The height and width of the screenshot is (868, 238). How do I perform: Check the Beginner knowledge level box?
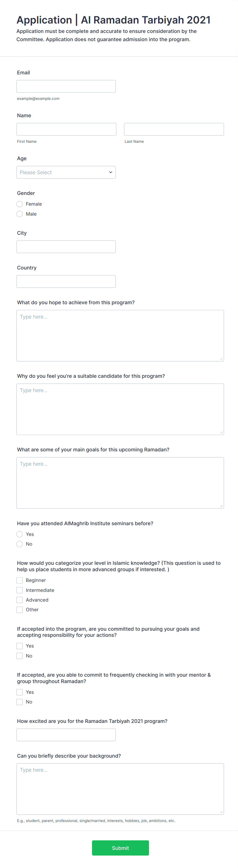pos(20,580)
